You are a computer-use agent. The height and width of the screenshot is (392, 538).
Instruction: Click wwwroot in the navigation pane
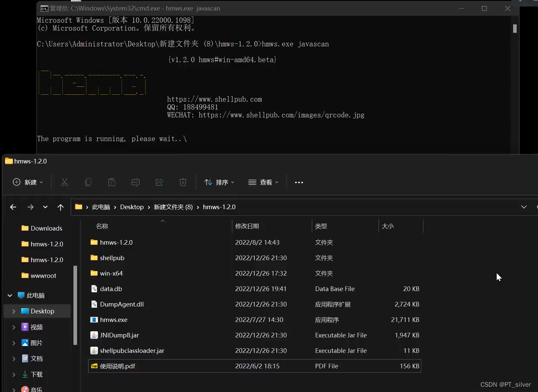coord(43,276)
